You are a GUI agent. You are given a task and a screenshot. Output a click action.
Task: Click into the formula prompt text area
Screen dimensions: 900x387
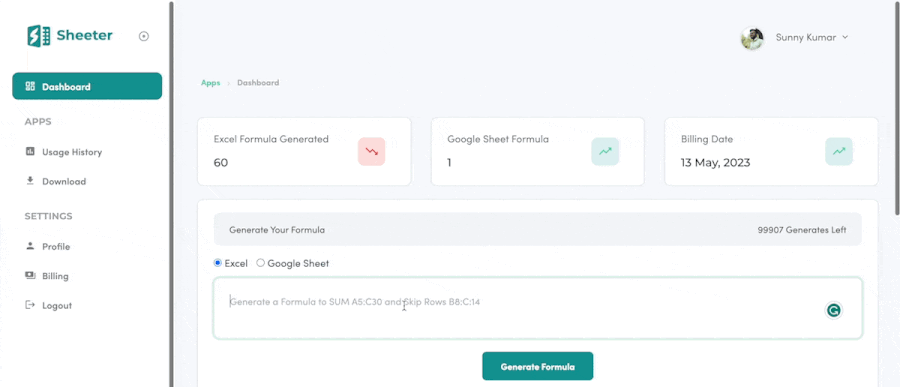[x=538, y=308]
